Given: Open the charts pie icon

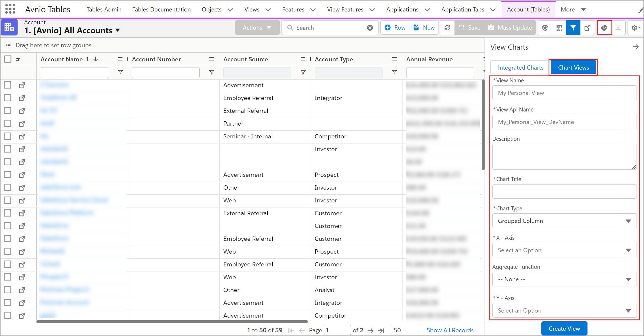Looking at the screenshot, I should point(604,28).
